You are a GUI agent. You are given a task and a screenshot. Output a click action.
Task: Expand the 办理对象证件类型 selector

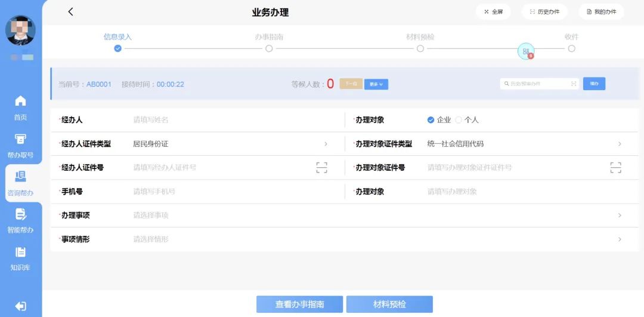[620, 144]
